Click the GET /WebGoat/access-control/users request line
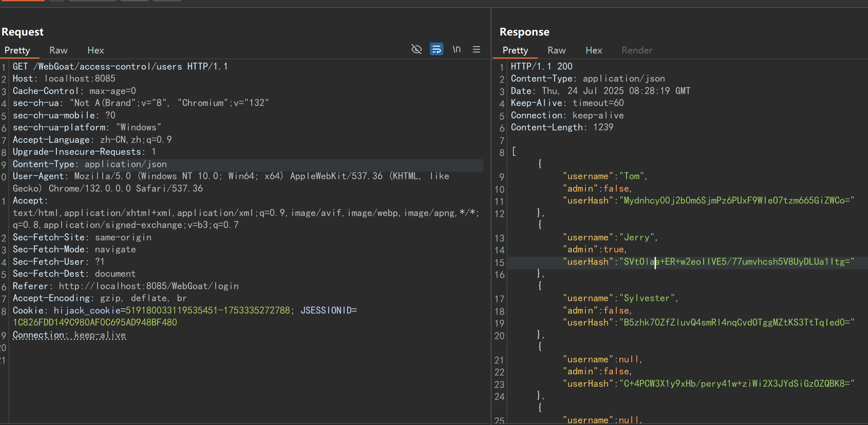The height and width of the screenshot is (425, 868). (120, 66)
